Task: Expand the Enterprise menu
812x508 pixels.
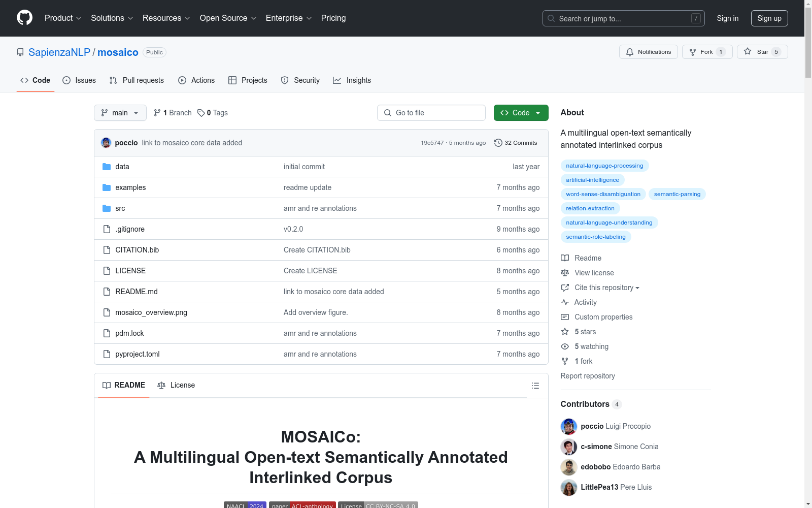Action: (x=289, y=18)
